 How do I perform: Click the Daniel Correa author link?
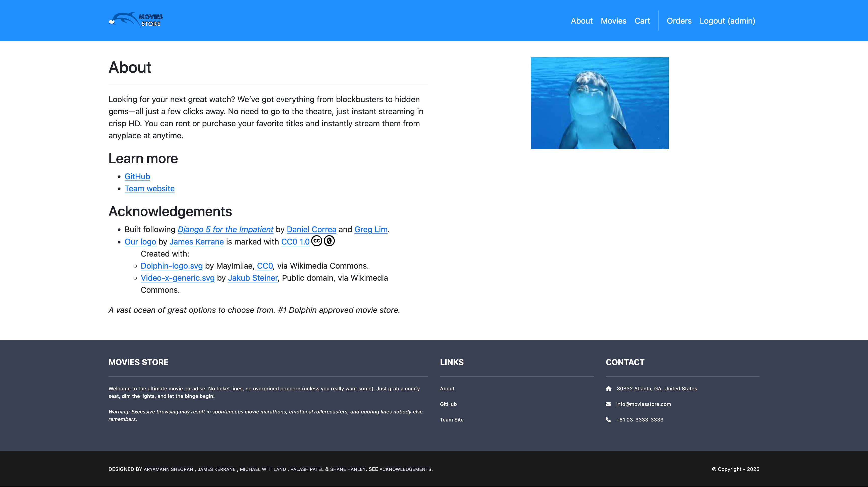click(x=311, y=229)
